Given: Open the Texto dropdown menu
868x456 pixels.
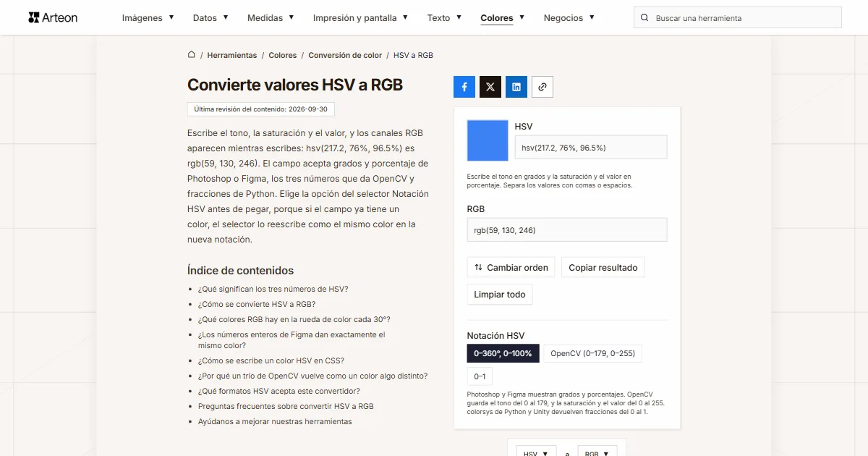Looking at the screenshot, I should [x=444, y=18].
